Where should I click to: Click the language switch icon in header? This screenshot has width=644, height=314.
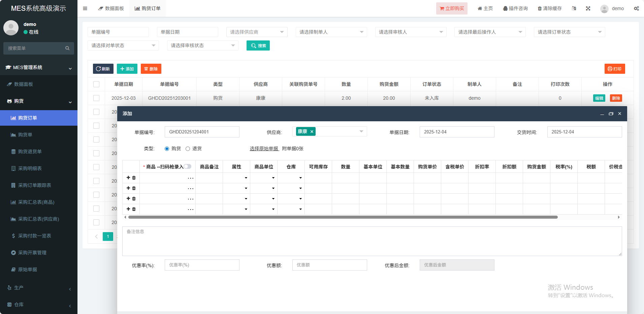(574, 8)
